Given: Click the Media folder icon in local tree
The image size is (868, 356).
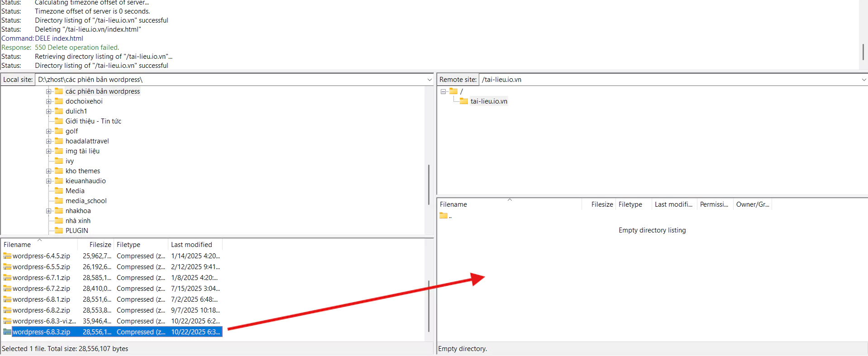Looking at the screenshot, I should pyautogui.click(x=59, y=191).
